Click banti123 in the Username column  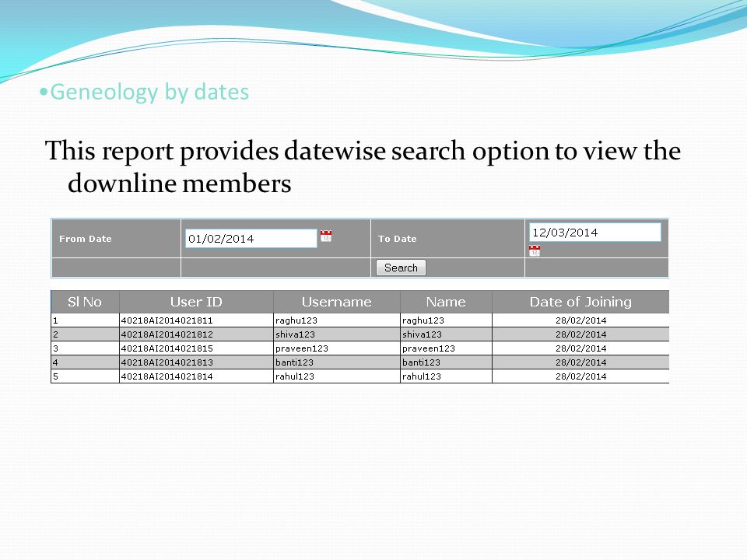pos(294,362)
